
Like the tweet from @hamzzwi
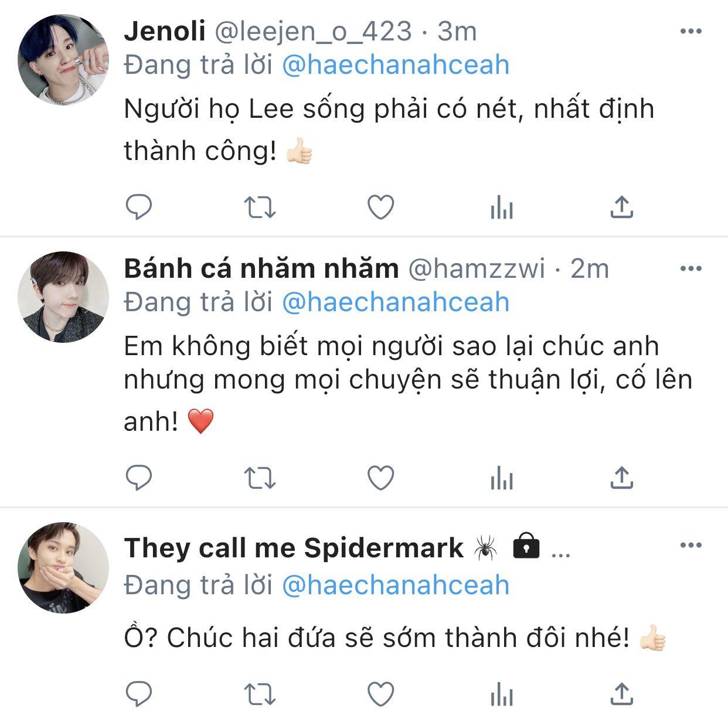pyautogui.click(x=380, y=478)
